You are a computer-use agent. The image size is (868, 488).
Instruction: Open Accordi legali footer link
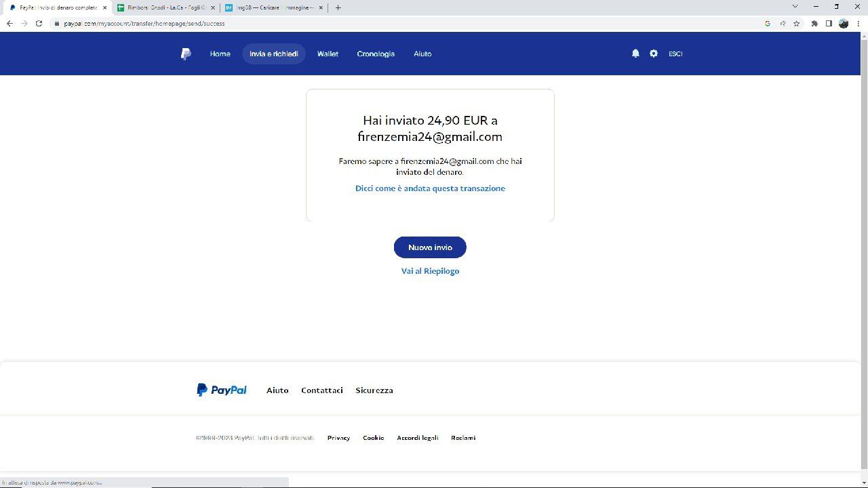(418, 438)
